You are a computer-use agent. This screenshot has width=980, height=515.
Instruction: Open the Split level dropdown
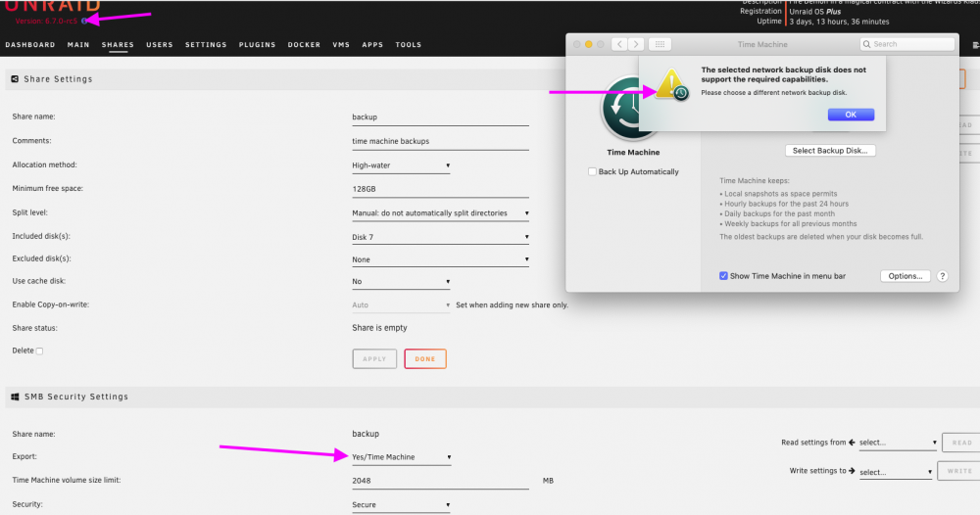(440, 212)
